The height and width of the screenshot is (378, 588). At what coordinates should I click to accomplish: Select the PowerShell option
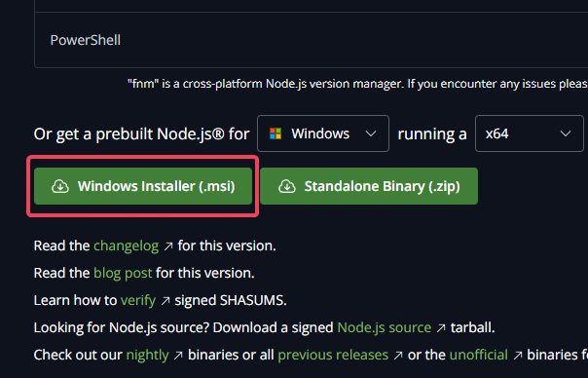point(86,40)
